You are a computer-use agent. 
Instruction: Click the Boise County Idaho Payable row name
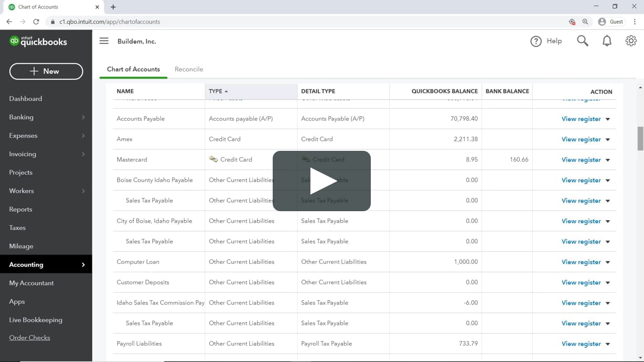tap(154, 180)
